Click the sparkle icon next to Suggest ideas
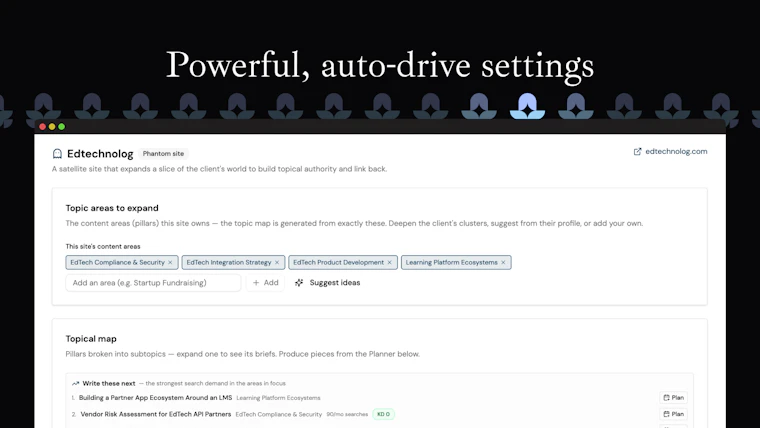The height and width of the screenshot is (428, 760). pyautogui.click(x=299, y=283)
